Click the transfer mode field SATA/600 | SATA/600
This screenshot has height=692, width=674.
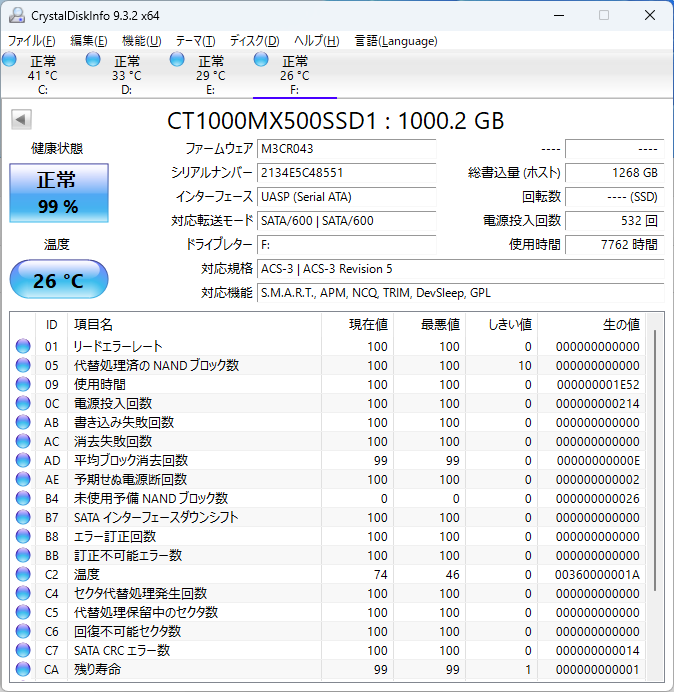tap(346, 220)
